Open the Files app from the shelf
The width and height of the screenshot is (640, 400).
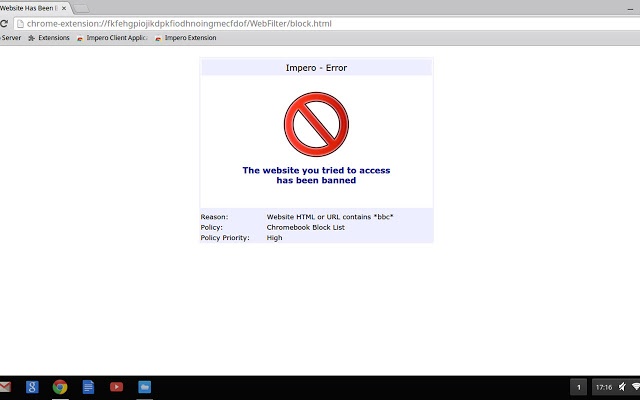144,387
